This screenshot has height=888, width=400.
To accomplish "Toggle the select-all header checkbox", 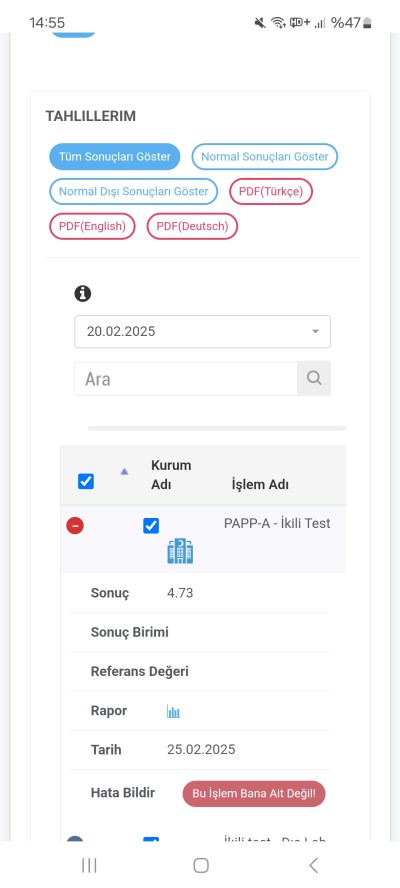I will (86, 482).
